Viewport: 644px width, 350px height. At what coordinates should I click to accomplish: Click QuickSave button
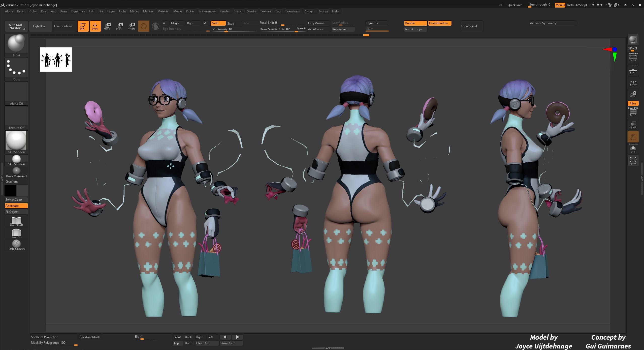click(x=515, y=5)
